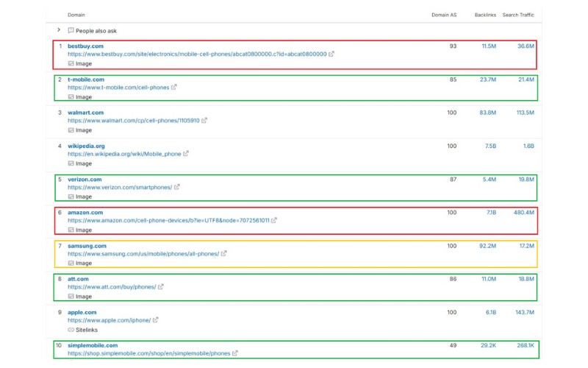This screenshot has width=588, height=368.
Task: Click verizon.com backlinks value 5.4M
Action: [490, 180]
